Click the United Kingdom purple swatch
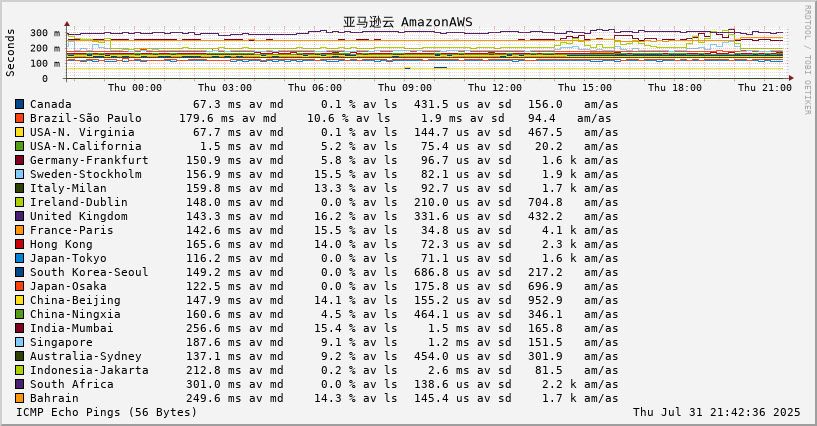Viewport: 817px width, 426px height. (19, 216)
